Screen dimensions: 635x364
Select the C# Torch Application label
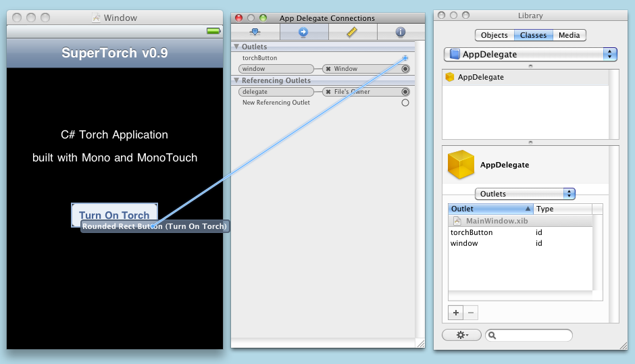[x=115, y=135]
